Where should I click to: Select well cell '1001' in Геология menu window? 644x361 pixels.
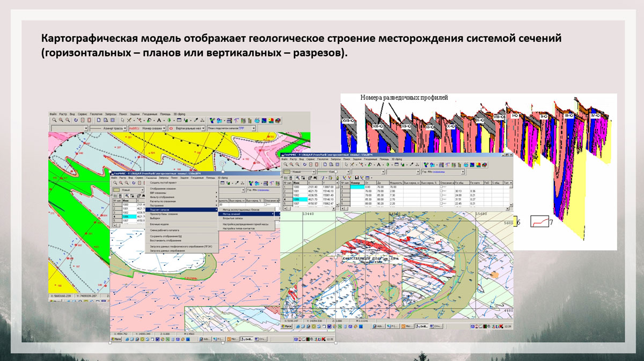pos(129,208)
